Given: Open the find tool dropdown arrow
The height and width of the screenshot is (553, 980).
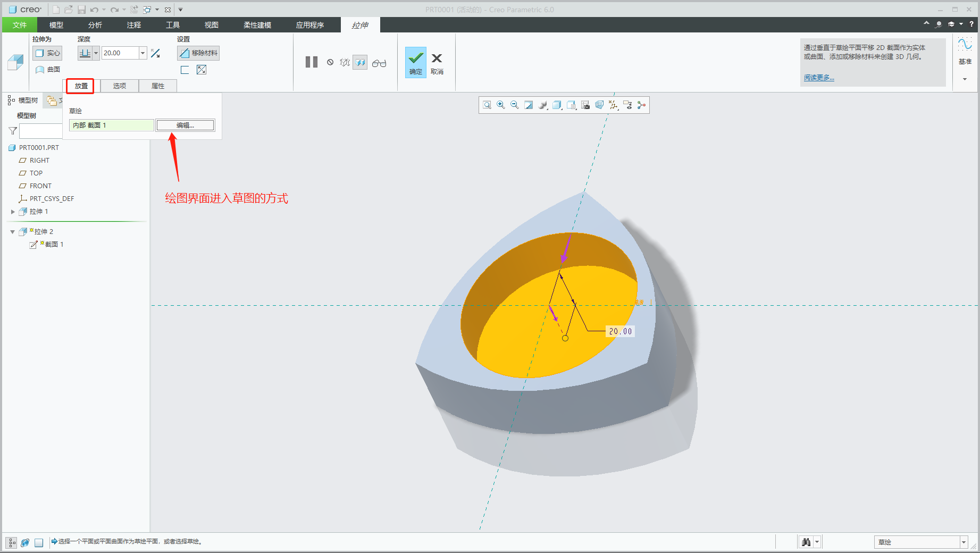Looking at the screenshot, I should [x=817, y=542].
